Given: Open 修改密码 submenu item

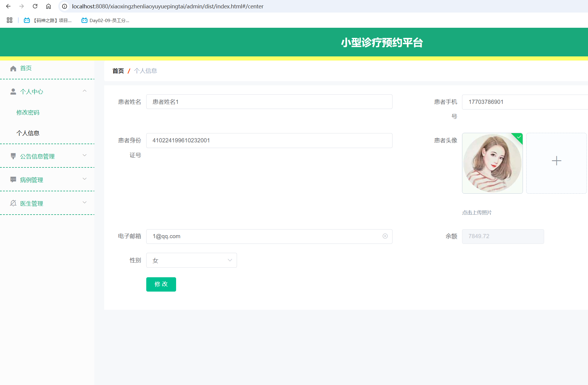Looking at the screenshot, I should (x=28, y=113).
